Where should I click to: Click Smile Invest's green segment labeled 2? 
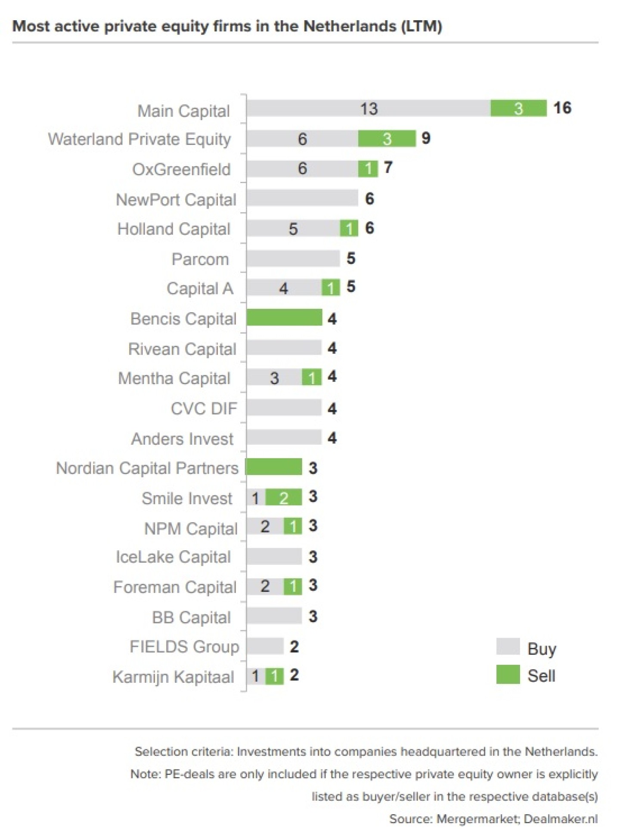[283, 497]
